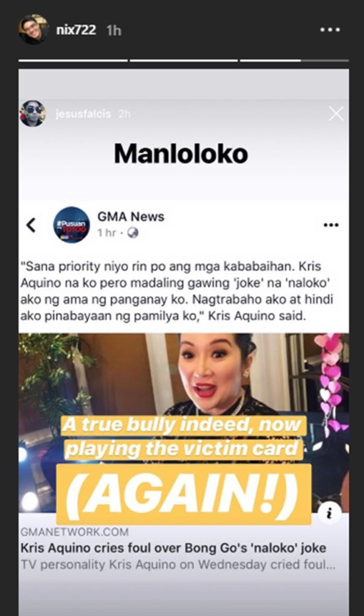
Task: Open nix722 profile picture
Action: [x=34, y=29]
